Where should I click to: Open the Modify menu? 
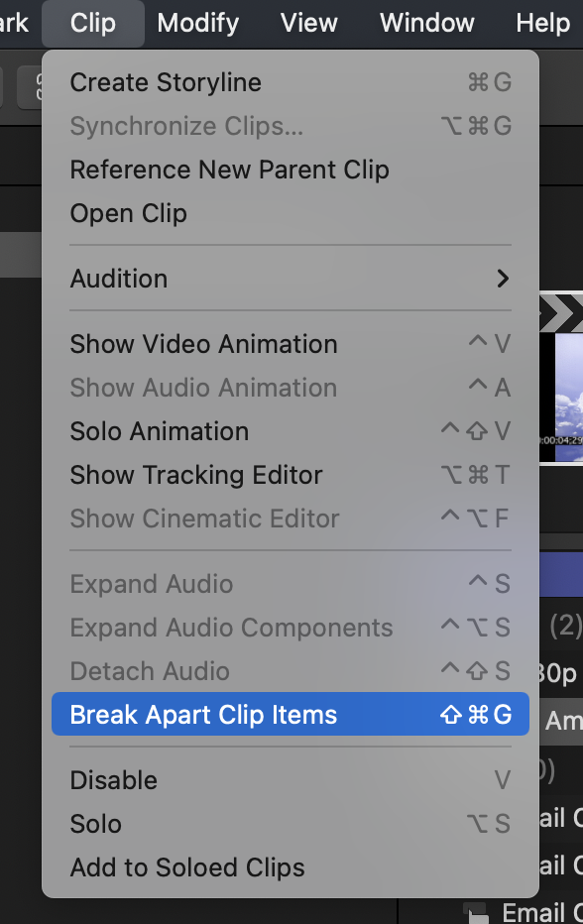point(198,24)
